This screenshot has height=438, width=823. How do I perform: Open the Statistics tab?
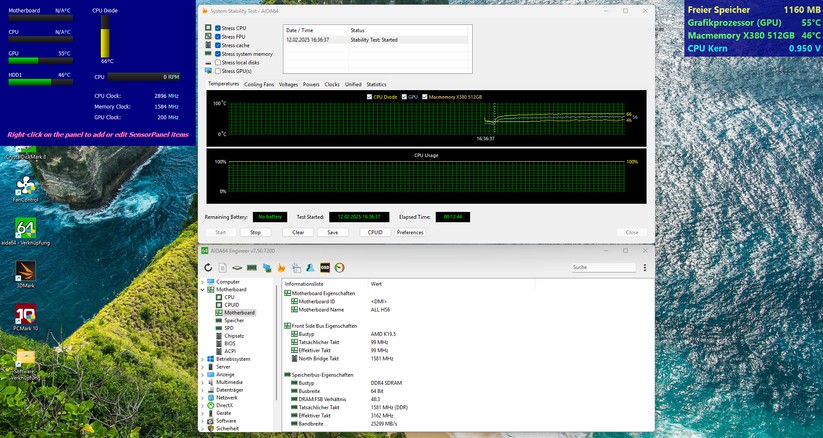(376, 84)
